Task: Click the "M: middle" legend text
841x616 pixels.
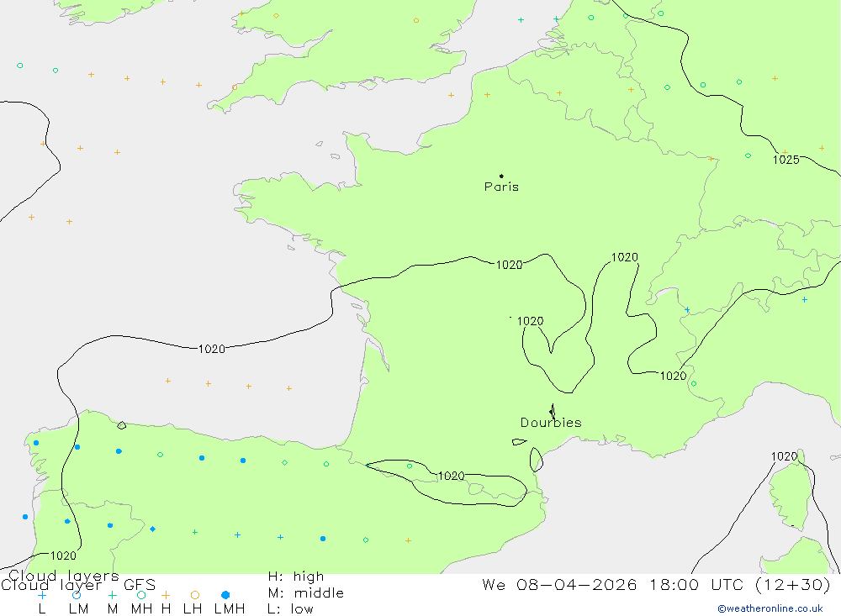Action: tap(306, 593)
